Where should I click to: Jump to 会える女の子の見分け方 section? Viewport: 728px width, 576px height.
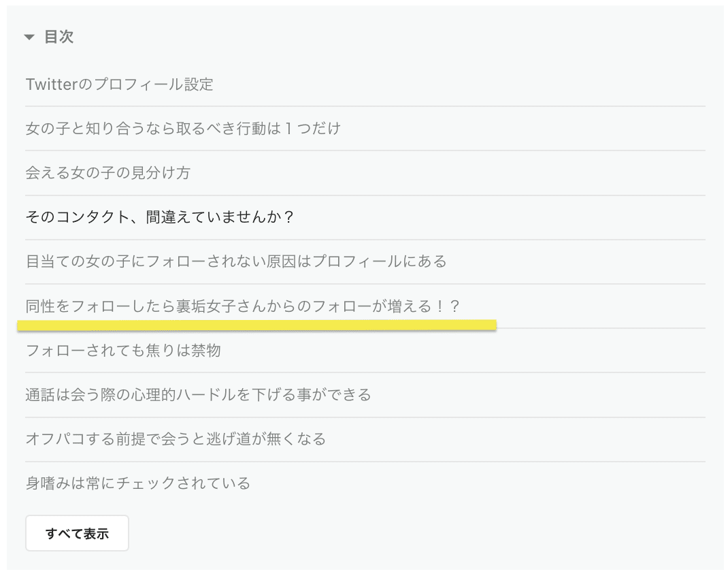(x=107, y=173)
